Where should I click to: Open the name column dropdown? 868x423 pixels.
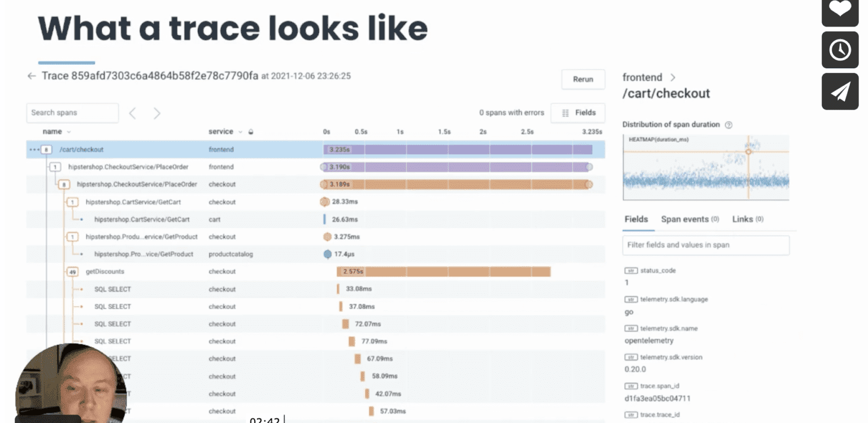pyautogui.click(x=69, y=132)
